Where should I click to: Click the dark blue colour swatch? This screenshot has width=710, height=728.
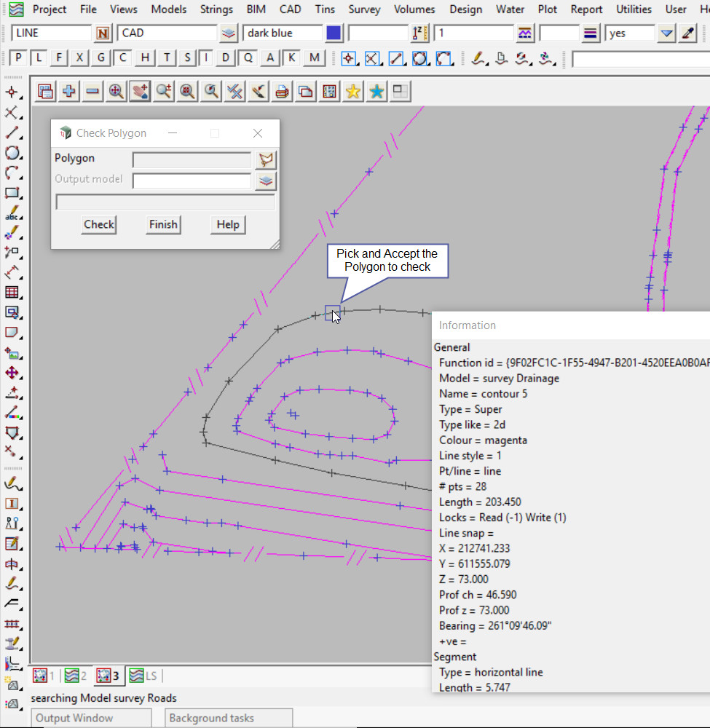(x=334, y=33)
